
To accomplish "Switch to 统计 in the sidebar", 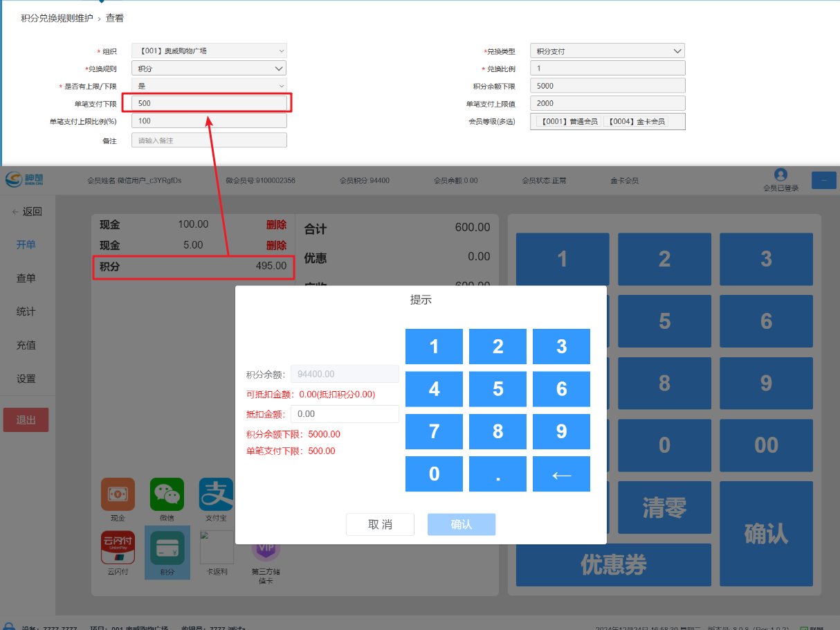I will coord(26,312).
